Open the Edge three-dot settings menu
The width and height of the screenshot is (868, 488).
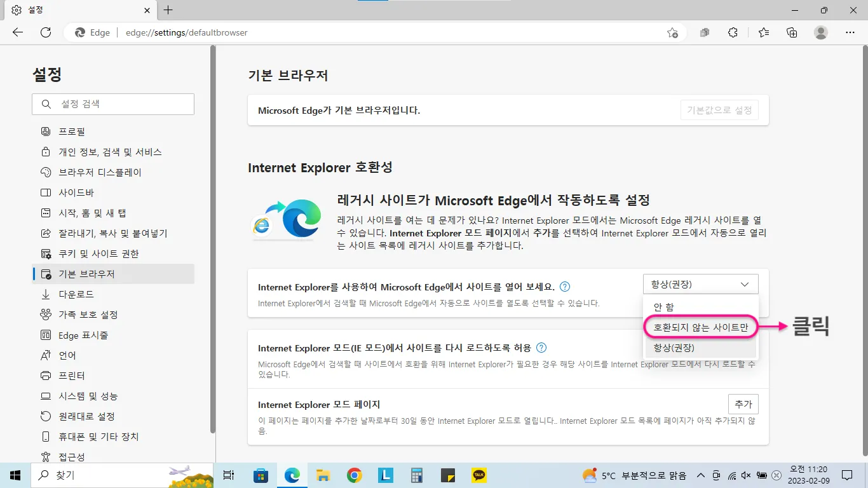click(x=850, y=32)
